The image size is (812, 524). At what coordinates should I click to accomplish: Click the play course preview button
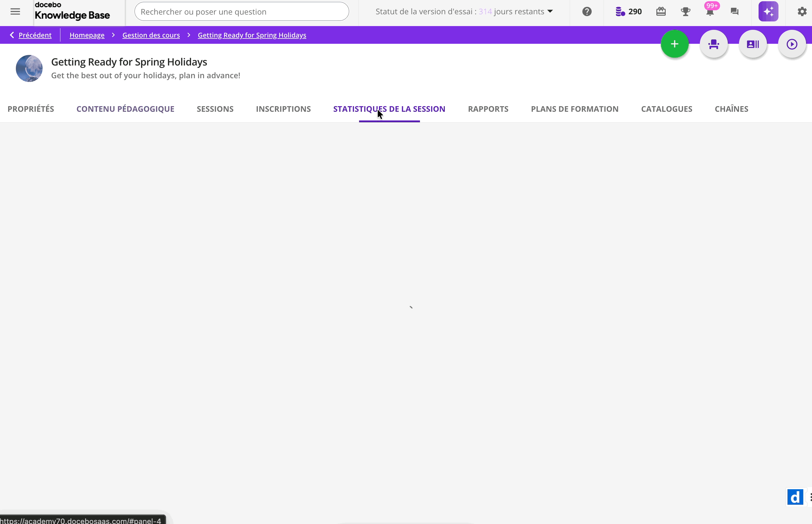pyautogui.click(x=792, y=44)
